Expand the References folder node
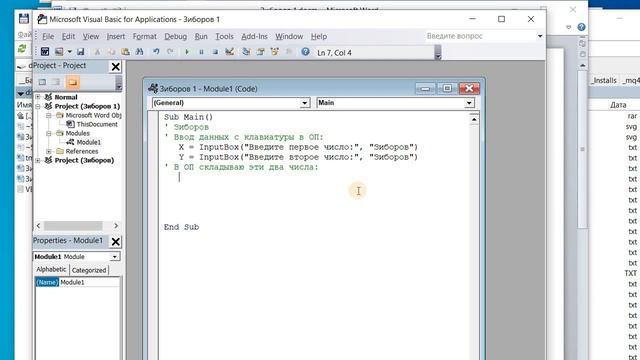Image resolution: width=640 pixels, height=360 pixels. click(49, 151)
